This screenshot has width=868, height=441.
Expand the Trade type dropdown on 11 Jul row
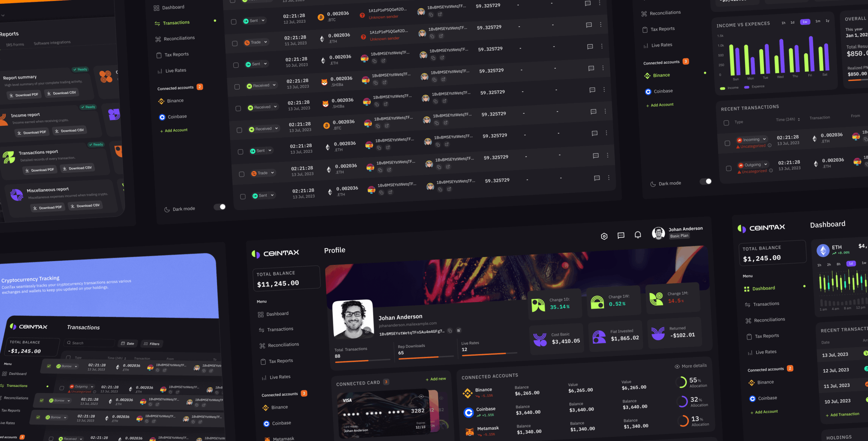(x=265, y=42)
